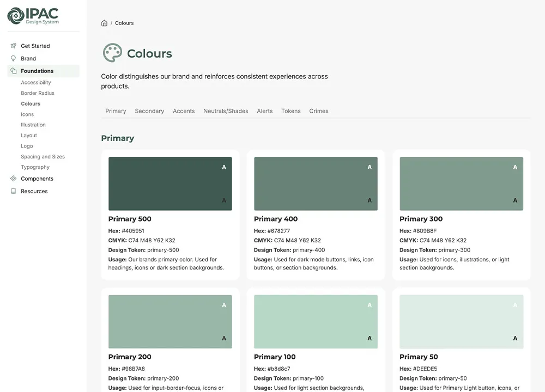The image size is (545, 392).
Task: Go to the Logo page
Action: point(27,146)
